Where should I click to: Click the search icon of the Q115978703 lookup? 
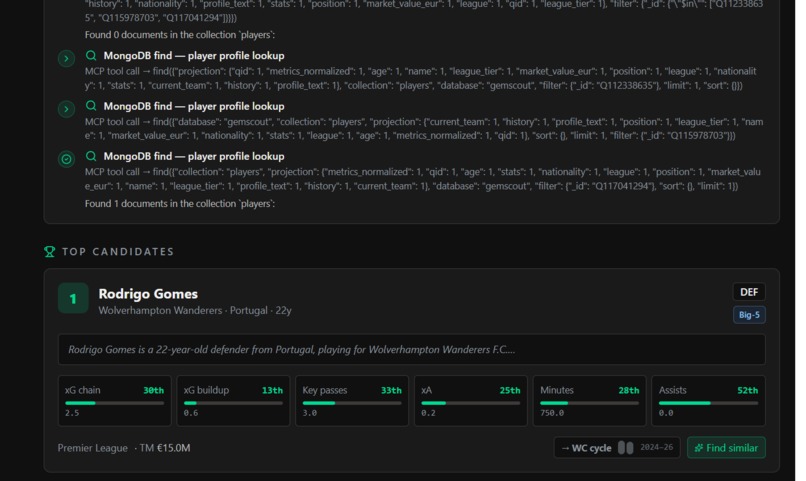91,106
